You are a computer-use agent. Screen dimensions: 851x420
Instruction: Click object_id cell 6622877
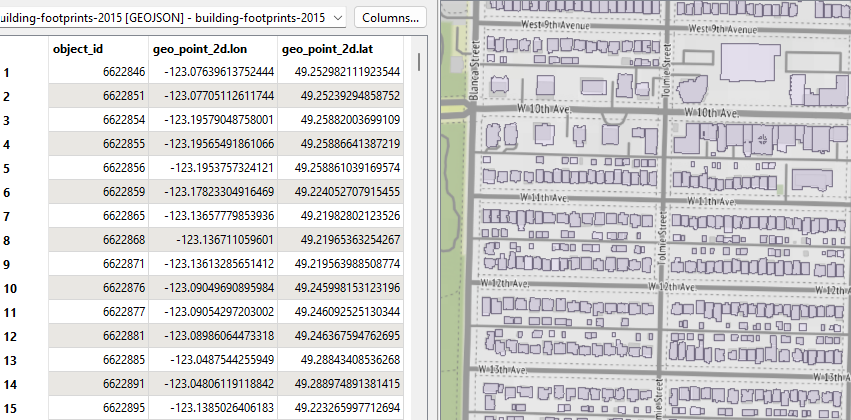(98, 312)
